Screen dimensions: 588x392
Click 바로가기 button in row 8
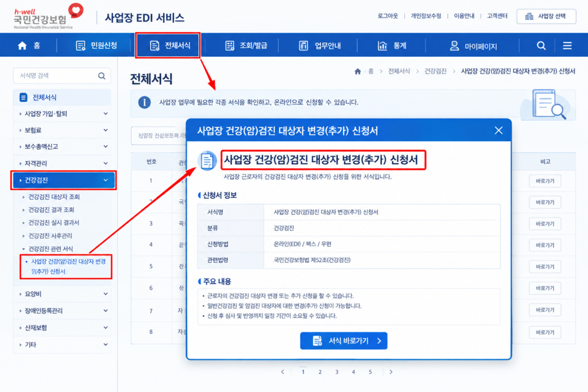coord(545,332)
